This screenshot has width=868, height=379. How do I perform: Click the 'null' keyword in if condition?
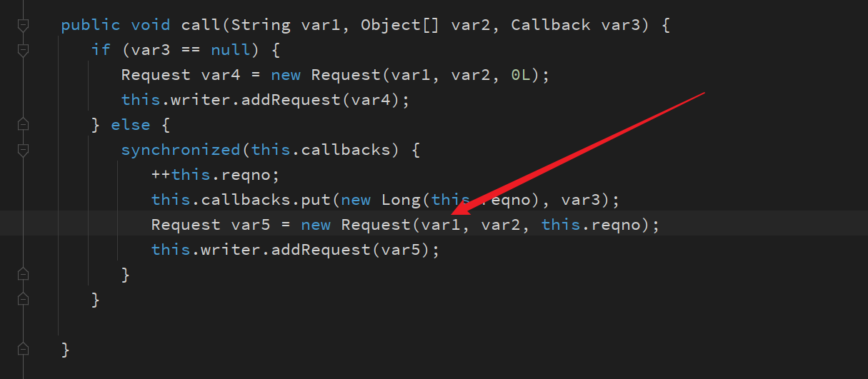[230, 50]
